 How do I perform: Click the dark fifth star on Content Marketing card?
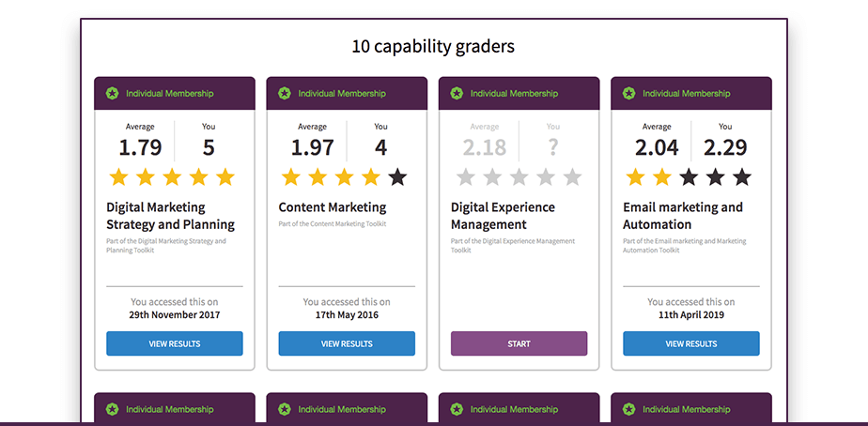click(x=397, y=176)
